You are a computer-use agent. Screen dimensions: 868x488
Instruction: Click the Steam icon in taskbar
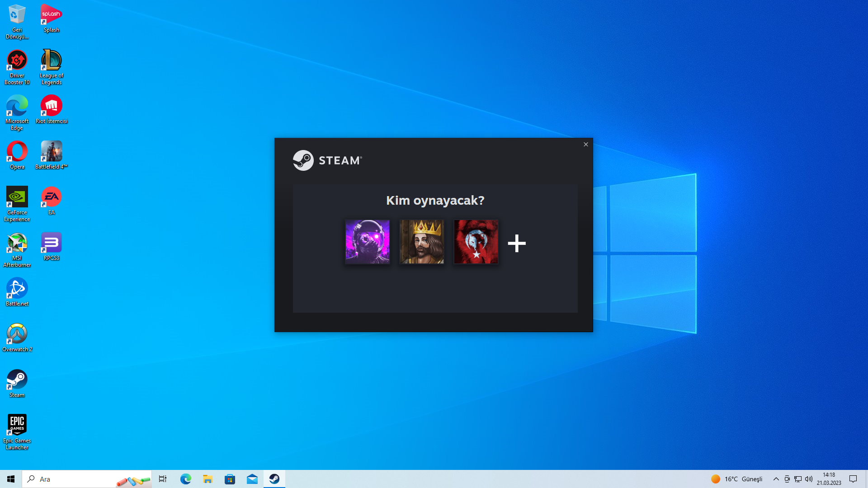[274, 479]
